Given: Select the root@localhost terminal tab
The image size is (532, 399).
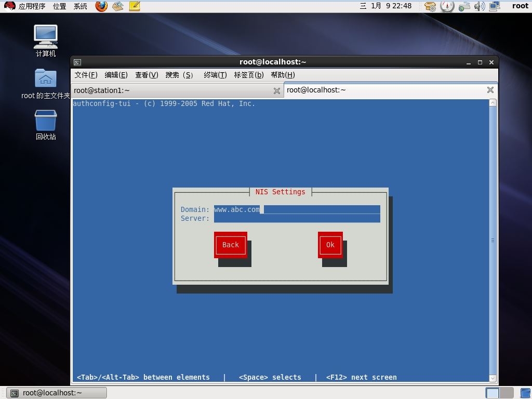Looking at the screenshot, I should 391,90.
